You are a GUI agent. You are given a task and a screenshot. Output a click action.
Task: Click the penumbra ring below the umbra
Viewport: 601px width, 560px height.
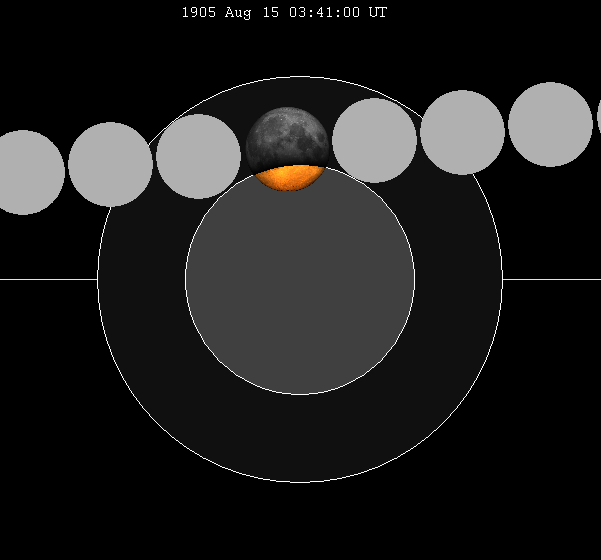point(300,438)
